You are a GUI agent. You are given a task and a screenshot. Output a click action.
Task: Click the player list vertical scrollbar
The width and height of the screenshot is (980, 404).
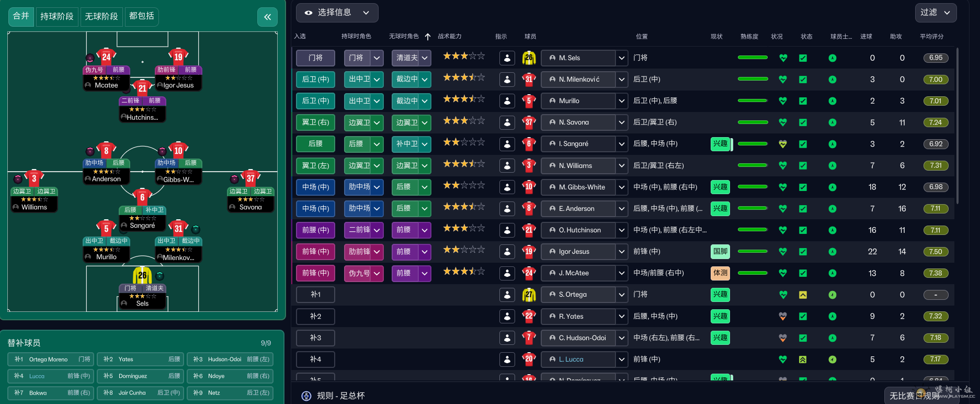[957, 126]
